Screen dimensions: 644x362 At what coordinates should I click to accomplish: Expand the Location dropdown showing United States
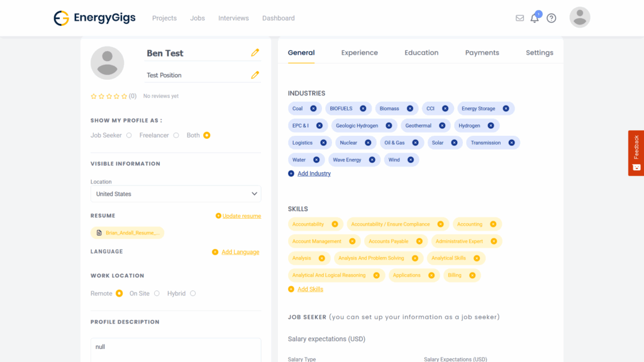[x=175, y=194]
